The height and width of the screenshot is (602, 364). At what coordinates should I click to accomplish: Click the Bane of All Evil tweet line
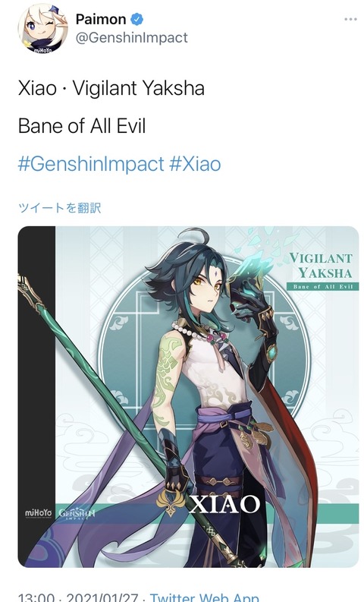pos(82,126)
